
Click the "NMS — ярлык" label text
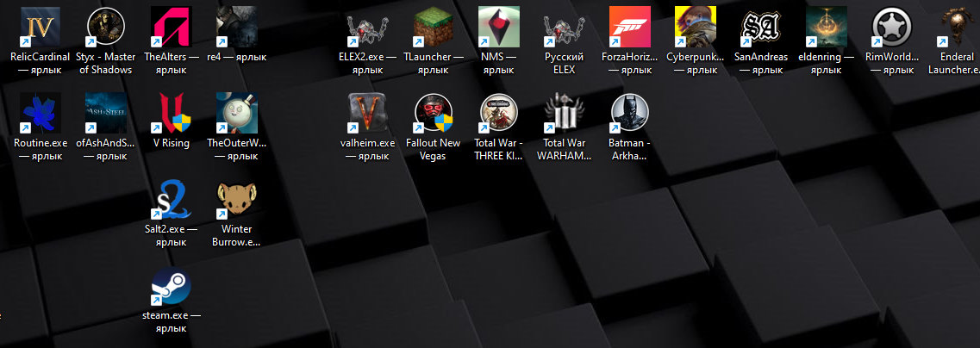(x=497, y=63)
